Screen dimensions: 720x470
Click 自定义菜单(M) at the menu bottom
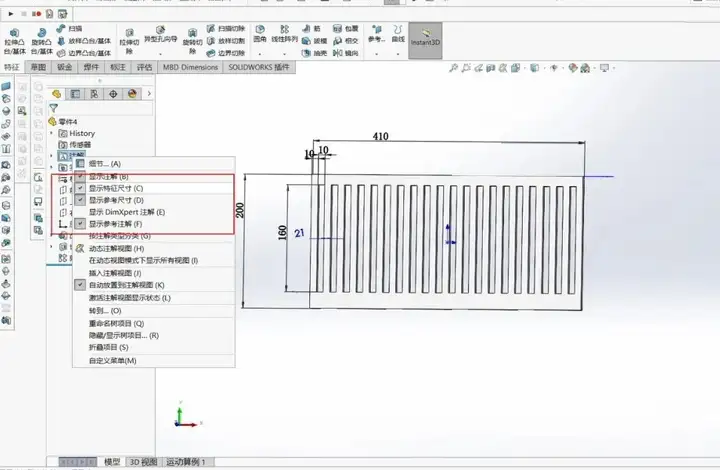point(112,360)
